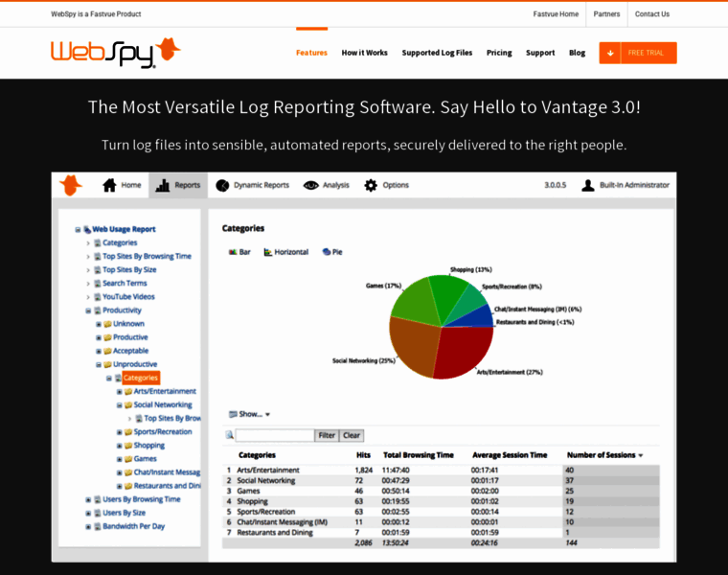Sort by Average Session Time column header

[510, 455]
